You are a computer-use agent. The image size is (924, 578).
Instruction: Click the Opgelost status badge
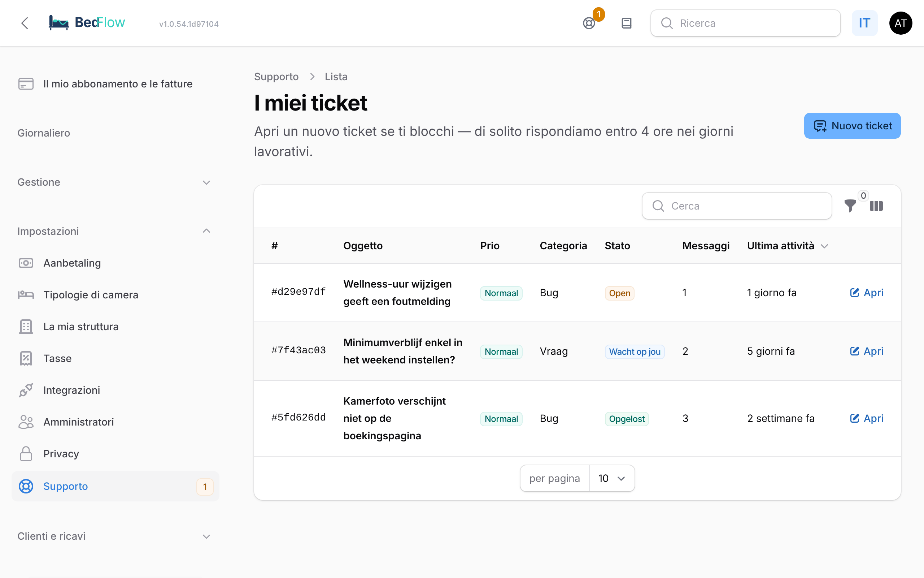coord(627,419)
